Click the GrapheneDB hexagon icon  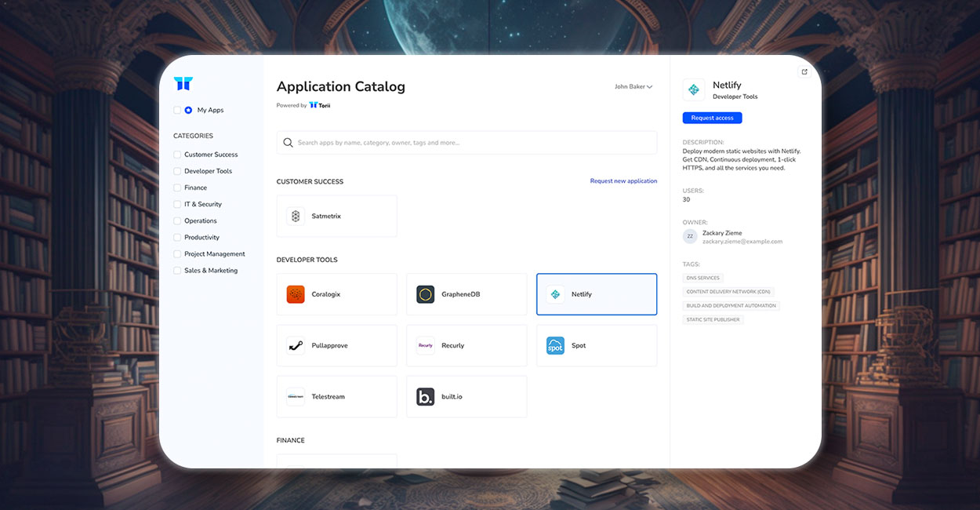tap(425, 294)
